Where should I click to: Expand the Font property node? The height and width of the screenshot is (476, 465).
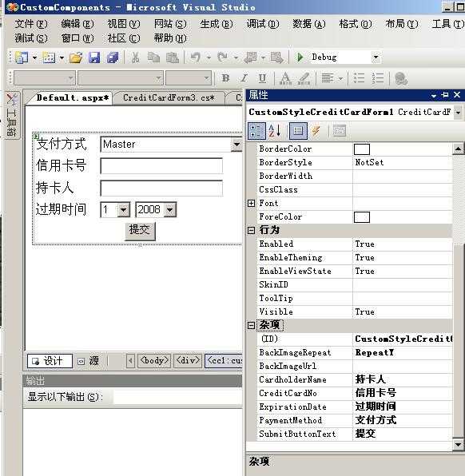click(251, 203)
